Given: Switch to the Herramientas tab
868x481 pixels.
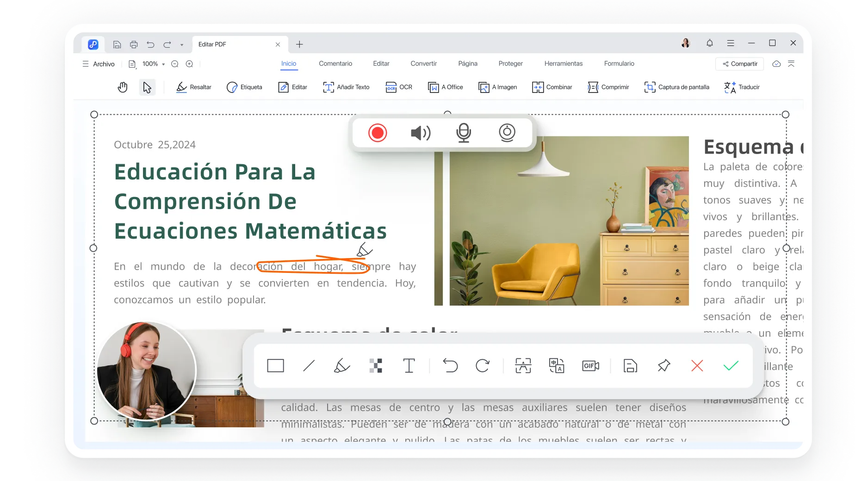Looking at the screenshot, I should 563,64.
